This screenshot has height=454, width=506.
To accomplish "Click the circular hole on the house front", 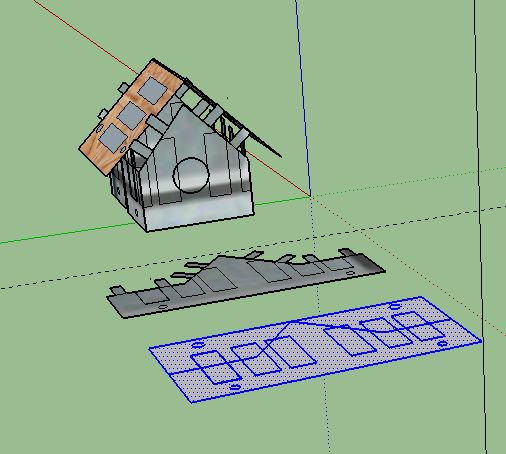I will click(x=191, y=175).
